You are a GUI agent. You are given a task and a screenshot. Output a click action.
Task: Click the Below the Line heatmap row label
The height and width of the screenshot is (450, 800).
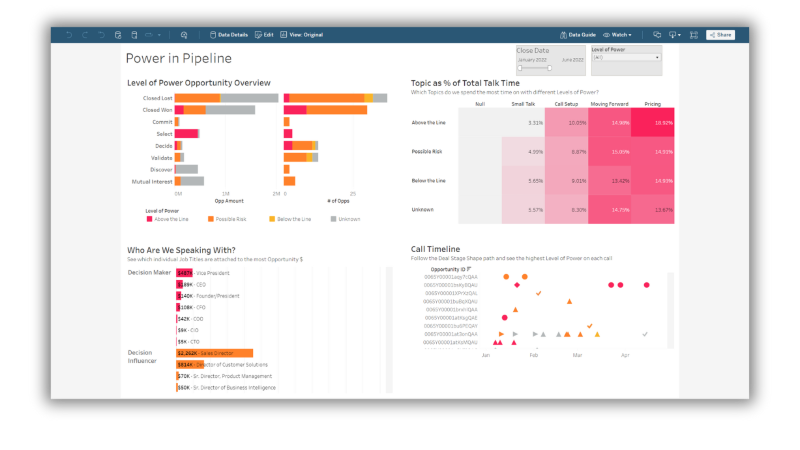tap(429, 181)
